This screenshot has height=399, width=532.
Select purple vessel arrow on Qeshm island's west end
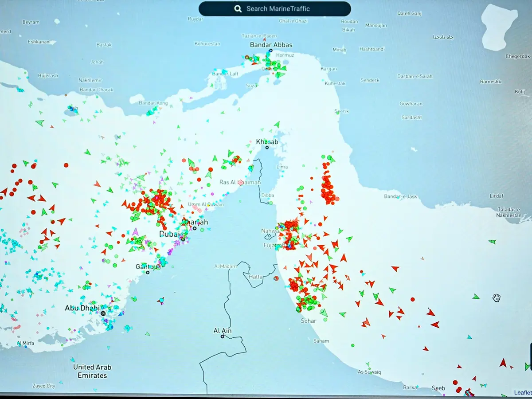point(191,98)
